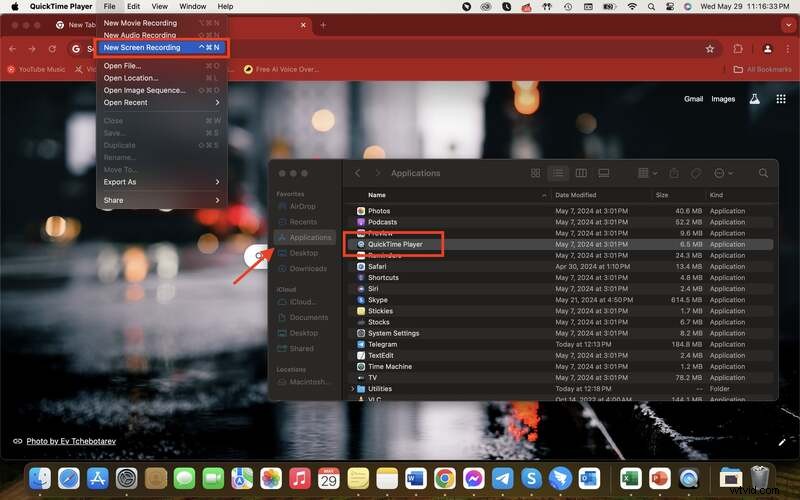Open Google Chrome in the Dock

pos(445,479)
